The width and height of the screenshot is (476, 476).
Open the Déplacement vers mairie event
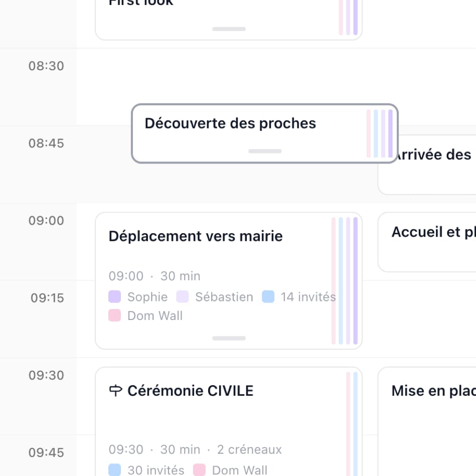196,236
